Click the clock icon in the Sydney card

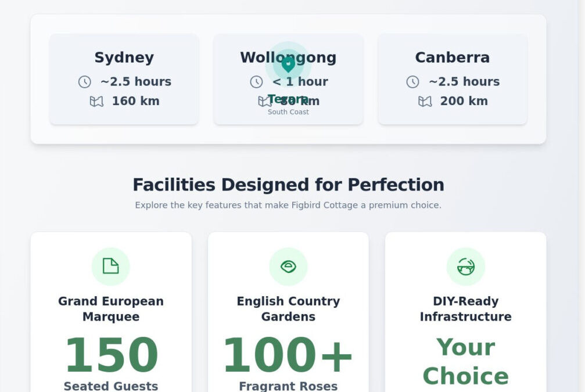(x=85, y=82)
